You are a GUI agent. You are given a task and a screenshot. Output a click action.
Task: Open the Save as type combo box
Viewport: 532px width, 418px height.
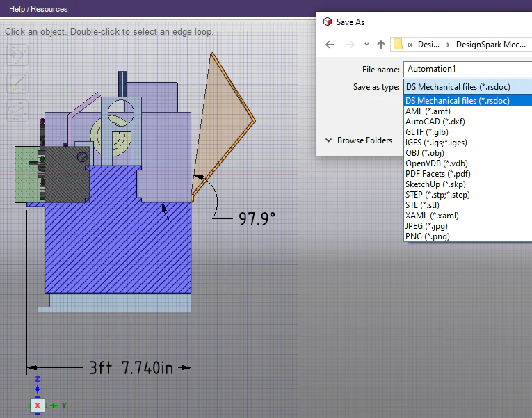click(467, 87)
